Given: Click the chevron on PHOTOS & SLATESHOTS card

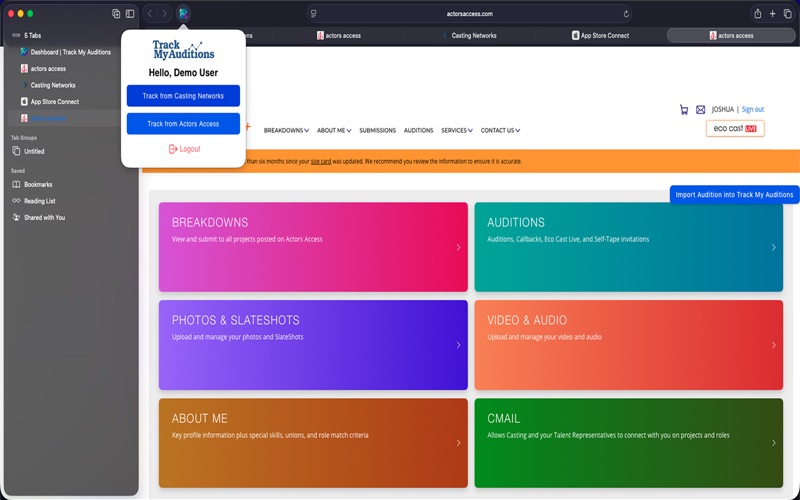Looking at the screenshot, I should click(x=458, y=345).
